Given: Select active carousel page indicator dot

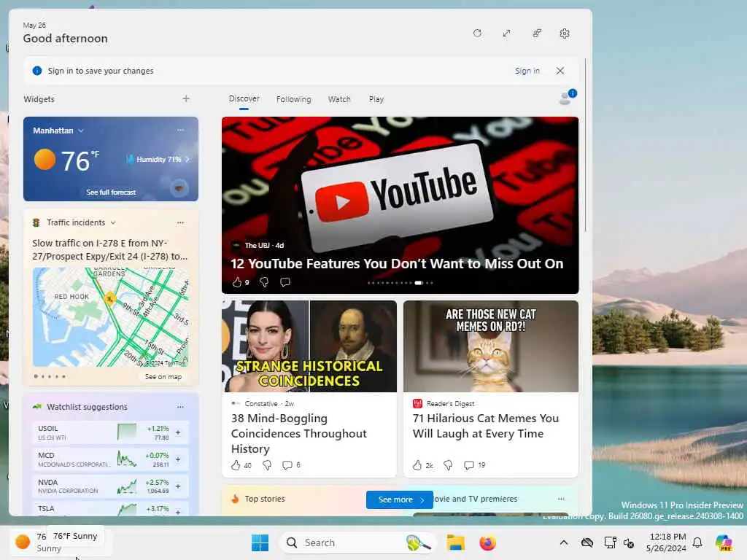Looking at the screenshot, I should pyautogui.click(x=418, y=283).
